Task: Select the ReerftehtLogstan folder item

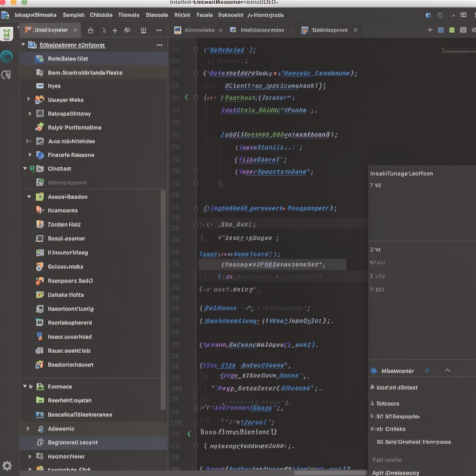Action: pos(91,400)
